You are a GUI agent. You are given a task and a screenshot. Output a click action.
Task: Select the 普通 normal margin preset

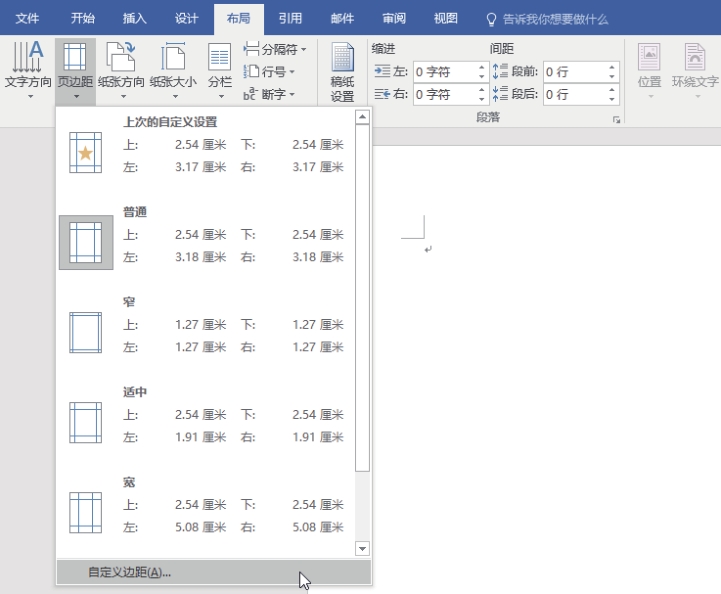[206, 242]
